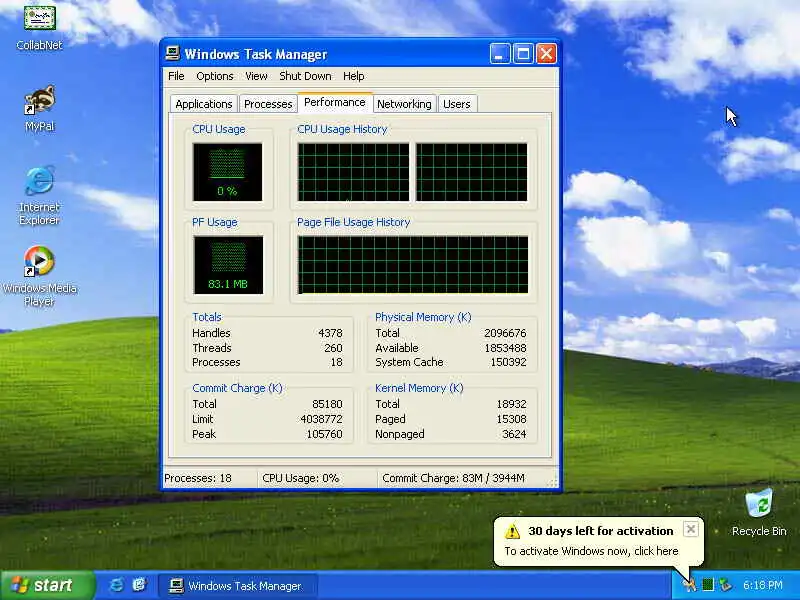This screenshot has height=600, width=800.
Task: Switch to the Users tab
Action: [x=457, y=104]
